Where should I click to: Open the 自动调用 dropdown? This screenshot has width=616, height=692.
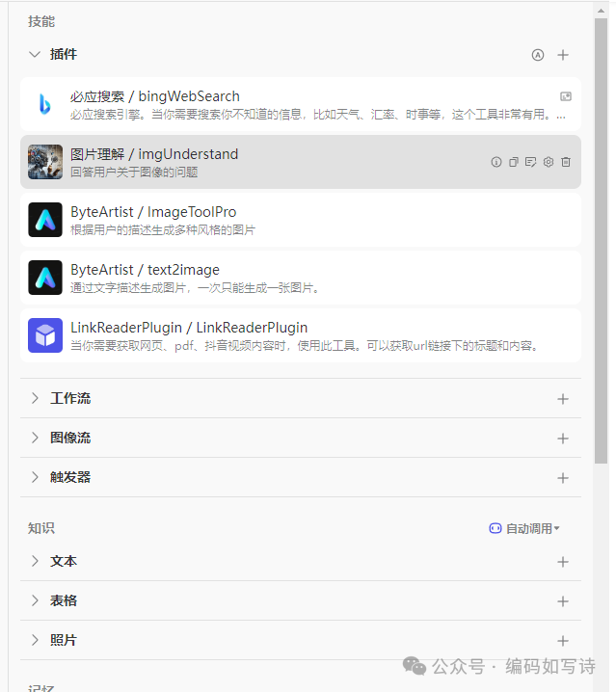pyautogui.click(x=524, y=528)
